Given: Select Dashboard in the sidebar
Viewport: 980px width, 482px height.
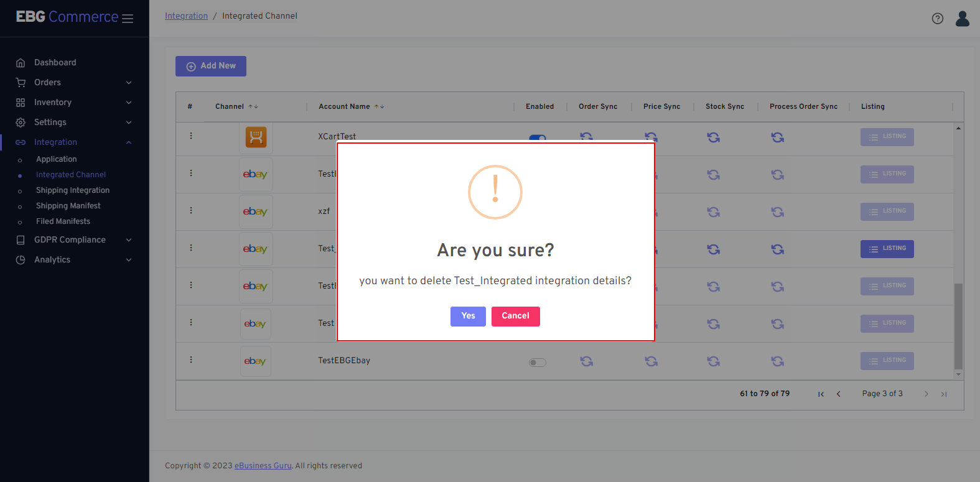Looking at the screenshot, I should [x=55, y=63].
